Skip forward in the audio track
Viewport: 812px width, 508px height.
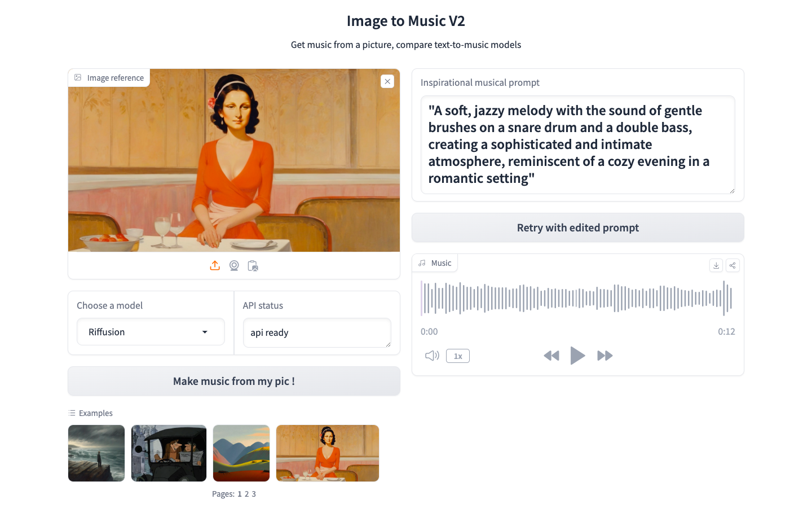coord(605,356)
